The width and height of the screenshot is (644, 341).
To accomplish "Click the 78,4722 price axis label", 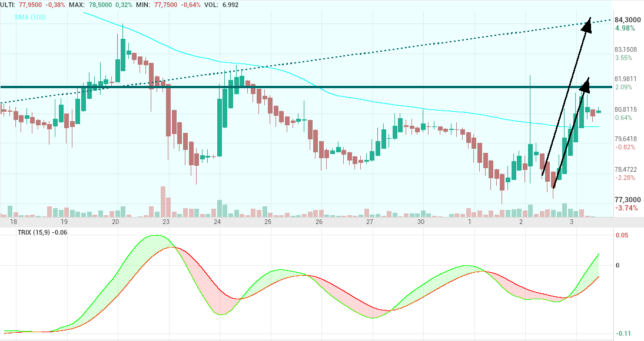I will pos(626,169).
